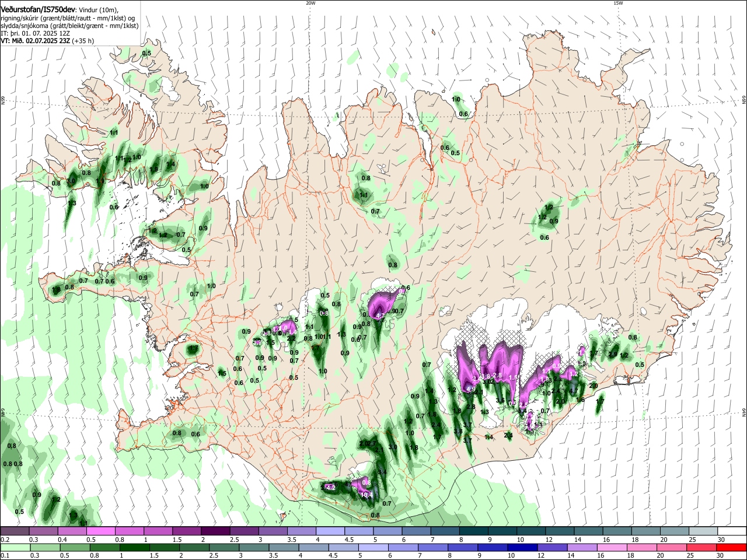Pick the upper-row swatch between 0.2 and 0.3
This screenshot has width=747, height=560.
(15, 531)
